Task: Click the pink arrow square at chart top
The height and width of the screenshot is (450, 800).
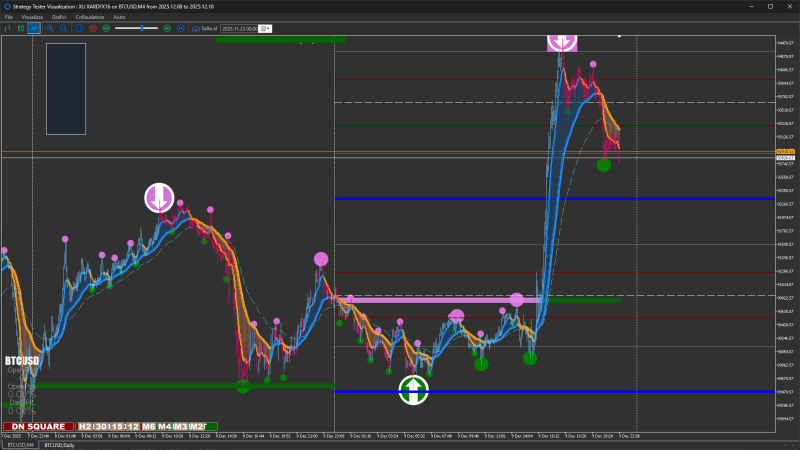Action: [x=562, y=43]
